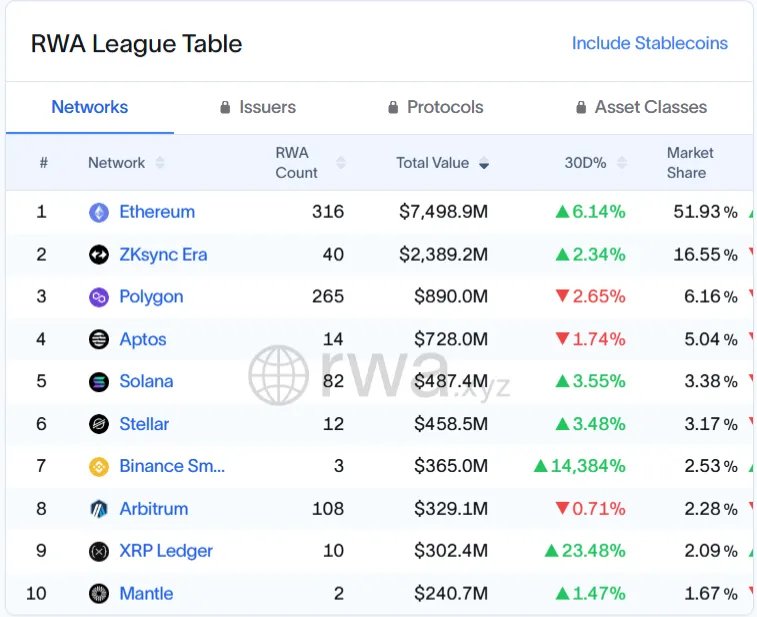Open the Ethereum network link
757x617 pixels.
157,212
